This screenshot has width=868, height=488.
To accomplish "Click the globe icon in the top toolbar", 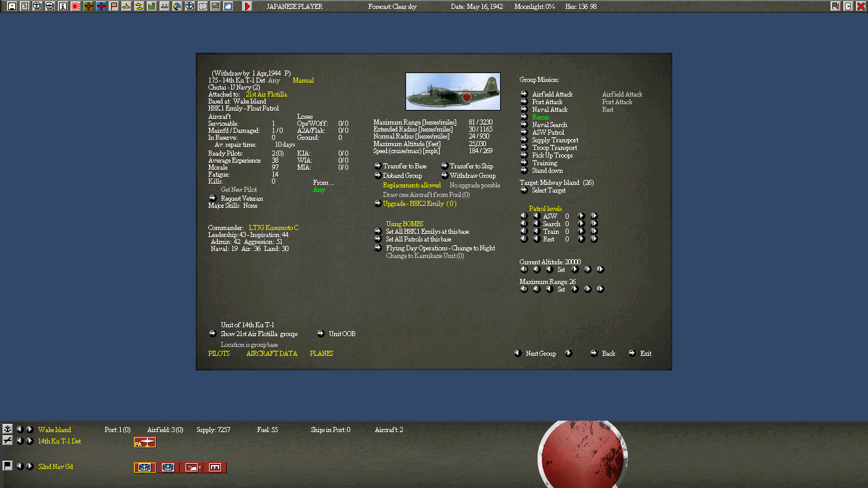I will click(x=177, y=6).
